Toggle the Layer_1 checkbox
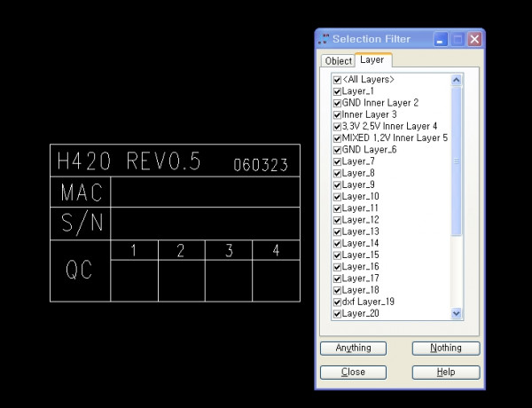The height and width of the screenshot is (408, 532). pos(337,91)
